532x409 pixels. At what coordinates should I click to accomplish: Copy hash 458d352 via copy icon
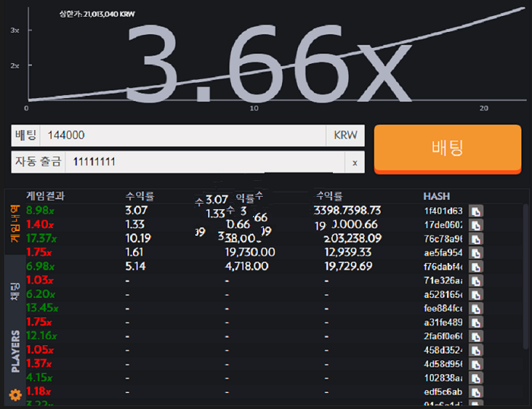point(476,350)
